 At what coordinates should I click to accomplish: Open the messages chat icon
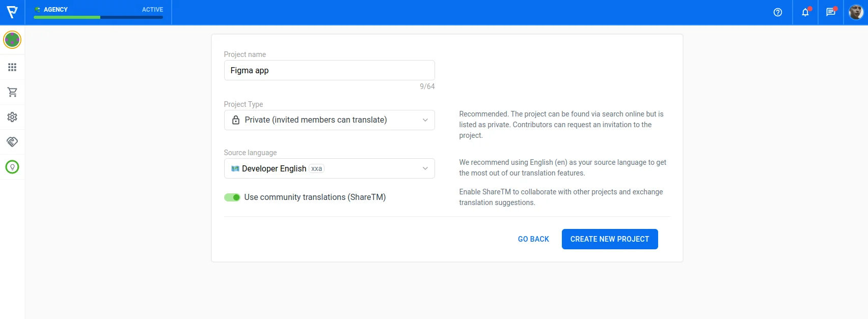pyautogui.click(x=830, y=12)
